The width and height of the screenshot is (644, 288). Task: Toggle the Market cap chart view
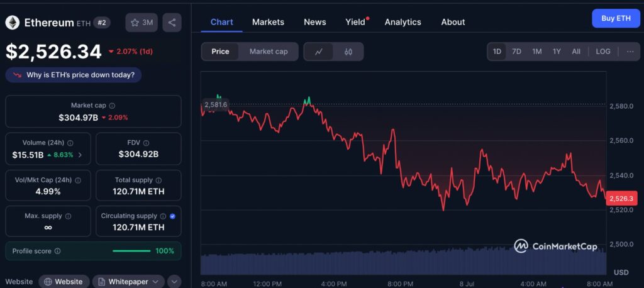269,52
